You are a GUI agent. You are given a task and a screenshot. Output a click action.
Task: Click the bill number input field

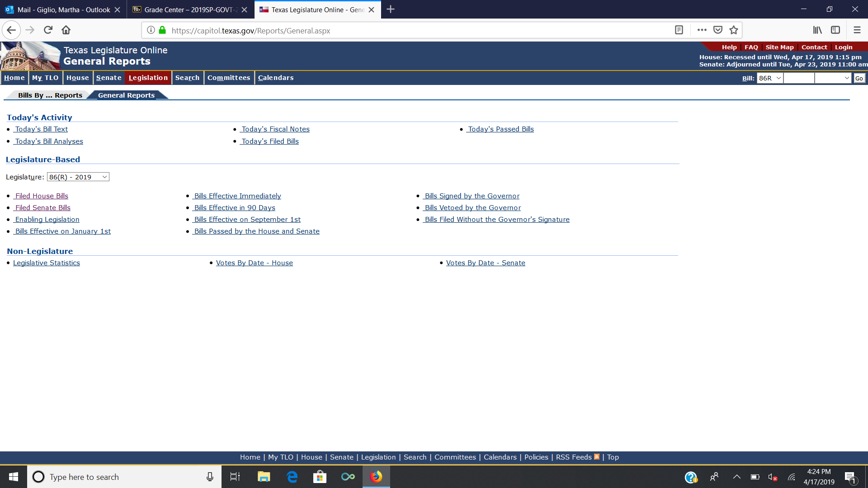[798, 78]
